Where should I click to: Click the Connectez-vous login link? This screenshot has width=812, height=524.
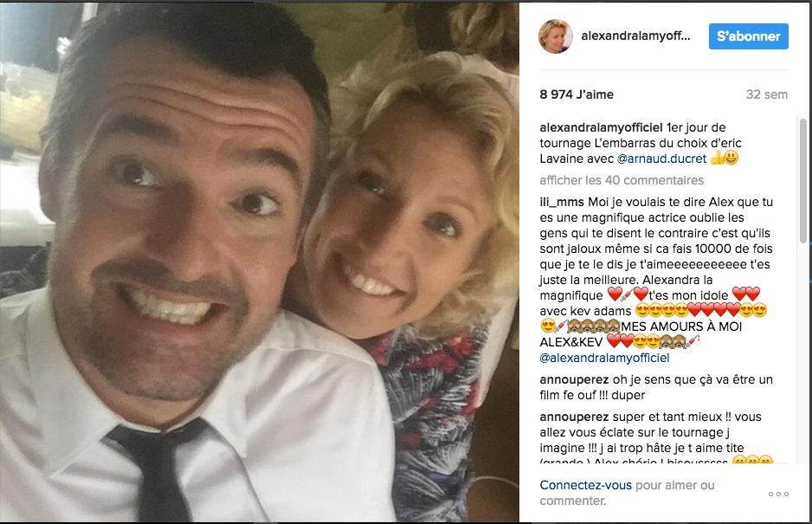click(586, 485)
